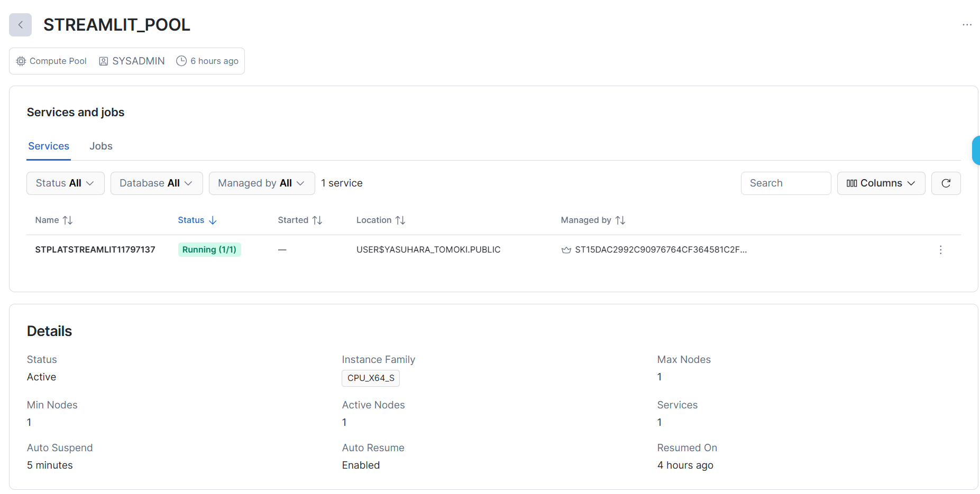Click the Compute Pool label
The image size is (980, 494).
(x=58, y=61)
